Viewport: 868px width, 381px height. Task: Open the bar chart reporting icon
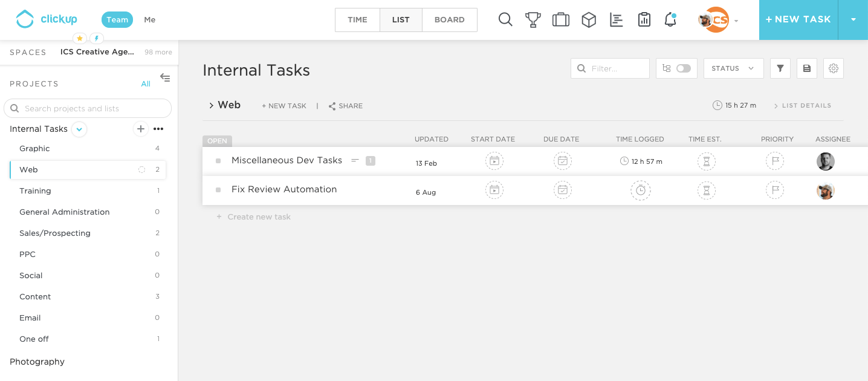(x=617, y=19)
